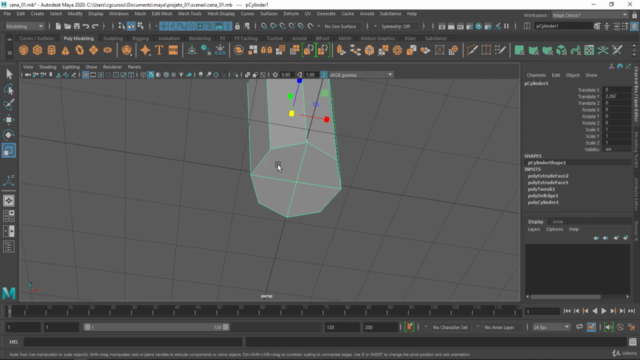Click the Multi-Cut tool shelf icon

472,50
